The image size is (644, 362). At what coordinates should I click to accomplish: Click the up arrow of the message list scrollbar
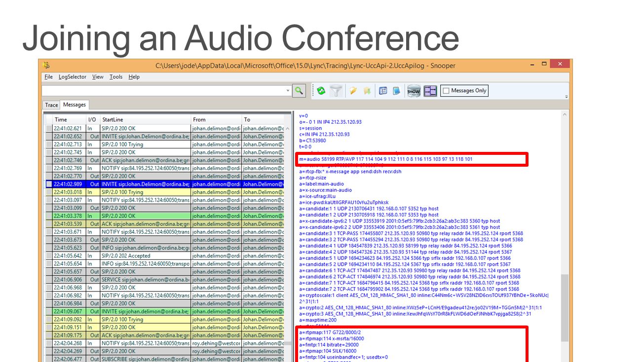point(288,128)
